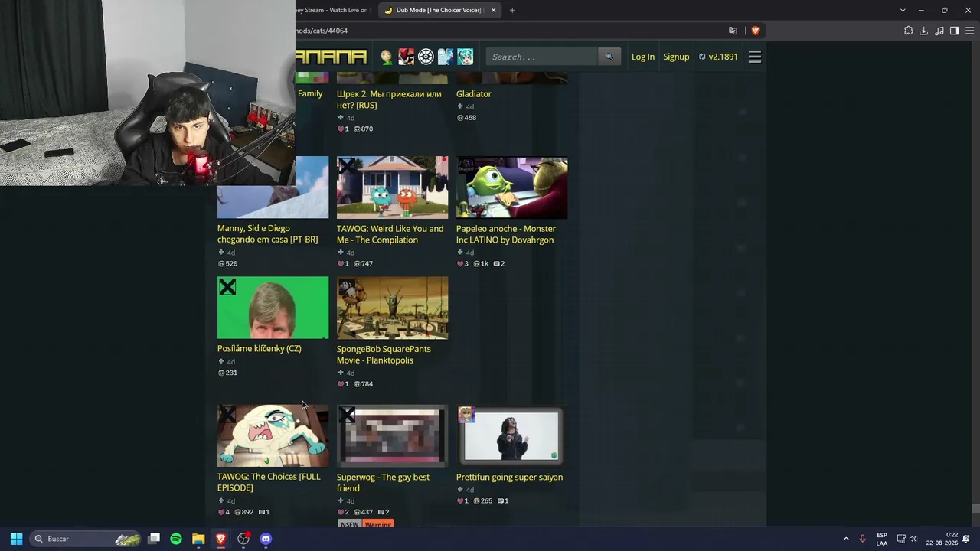Image resolution: width=980 pixels, height=551 pixels.
Task: Click the taskbar Buscar search box
Action: coord(87,539)
